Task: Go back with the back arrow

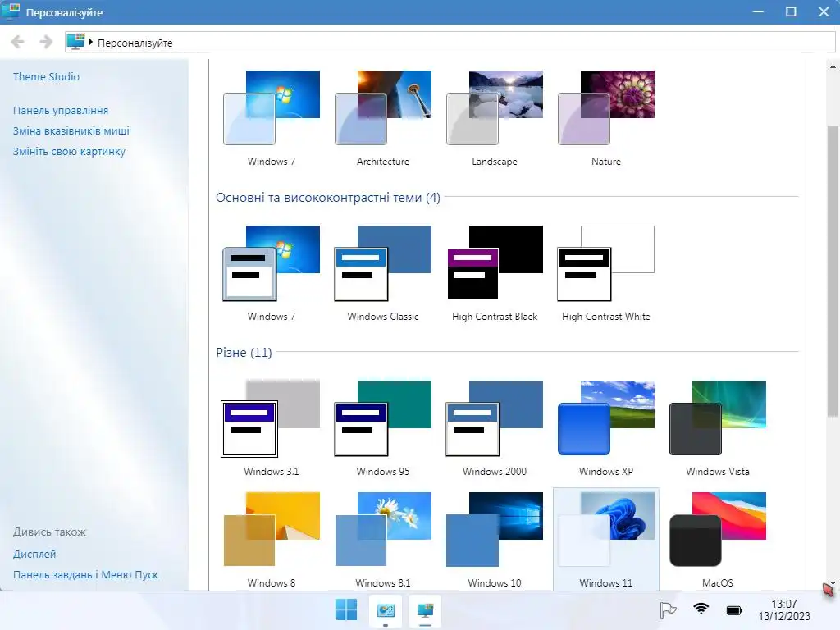Action: coord(18,42)
